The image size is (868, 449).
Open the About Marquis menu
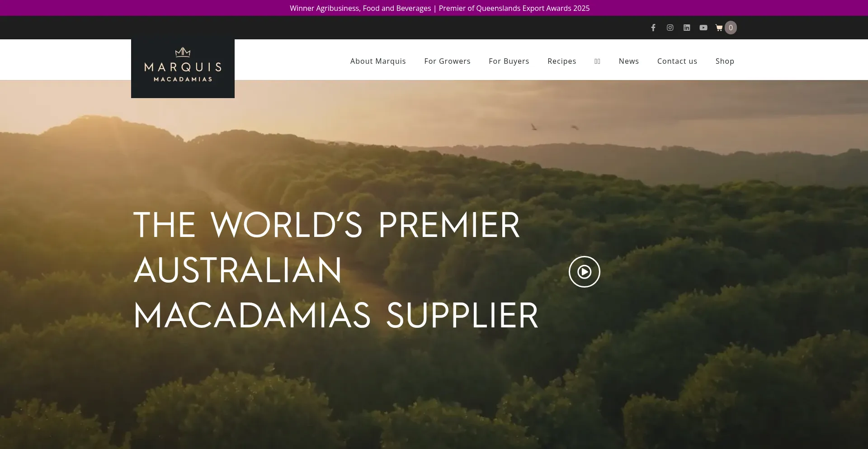click(x=378, y=61)
